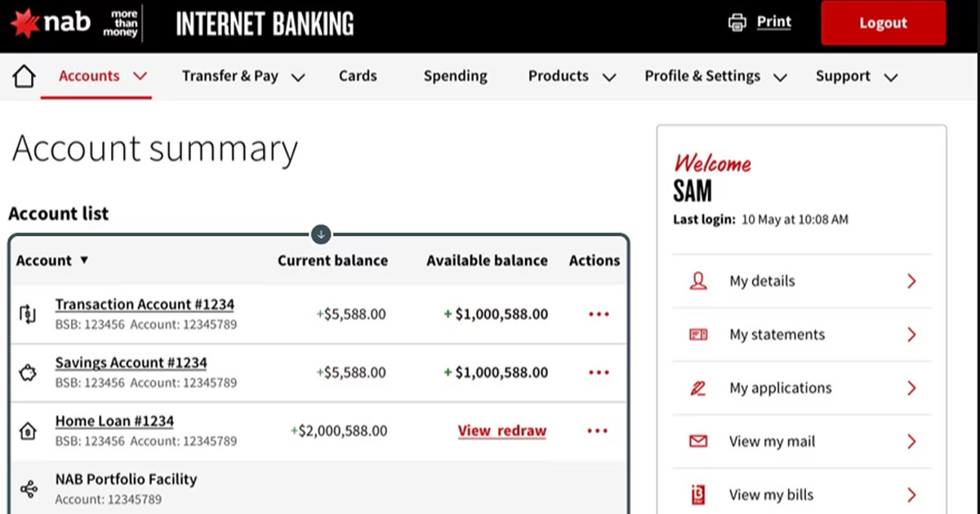The height and width of the screenshot is (514, 980).
Task: Click the NAB Portfolio Facility share icon
Action: (x=28, y=485)
